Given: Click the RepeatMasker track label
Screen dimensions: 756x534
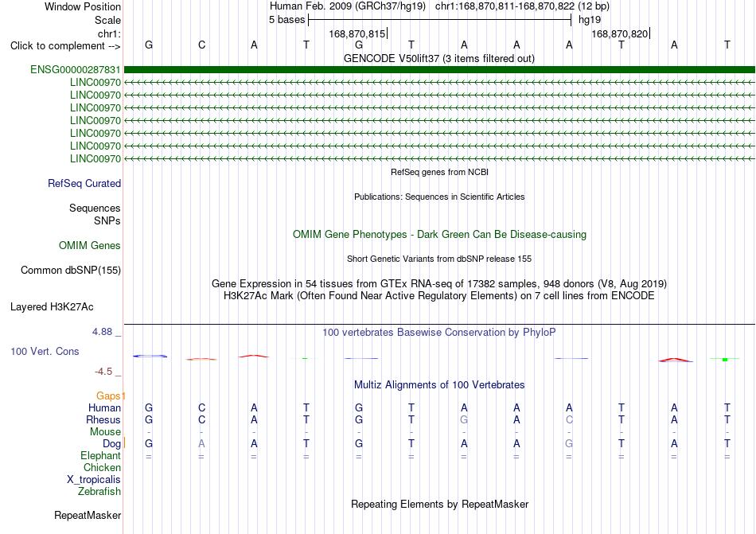Looking at the screenshot, I should 88,515.
